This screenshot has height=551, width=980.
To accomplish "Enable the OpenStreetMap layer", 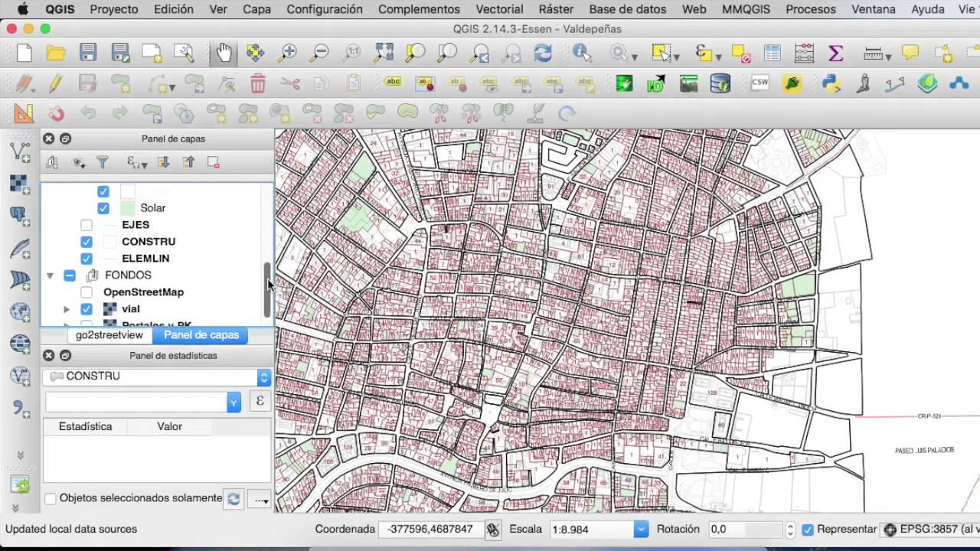I will [87, 292].
